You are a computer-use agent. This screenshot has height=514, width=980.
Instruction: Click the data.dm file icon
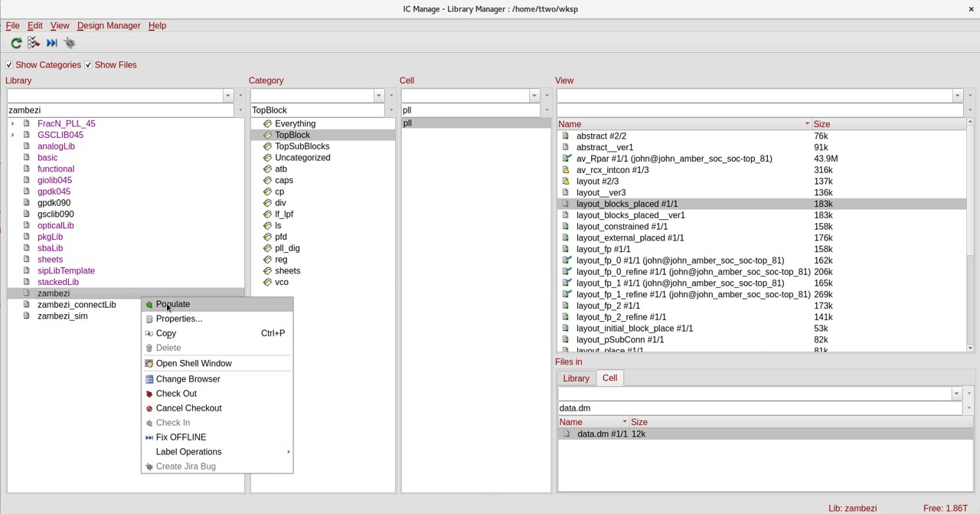(x=567, y=434)
